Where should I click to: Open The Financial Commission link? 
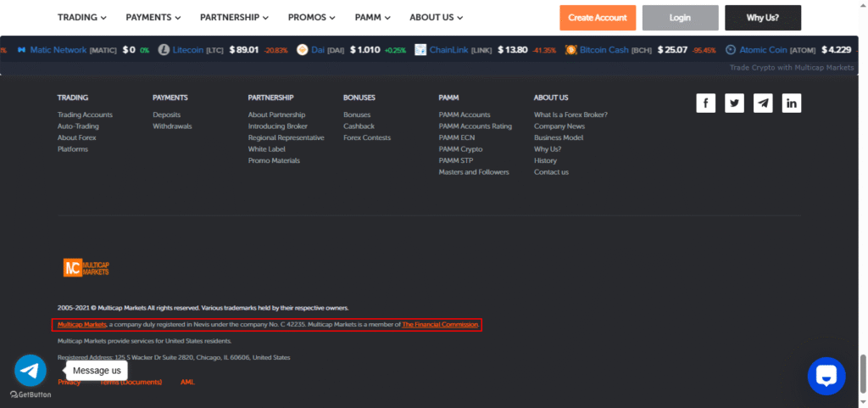pyautogui.click(x=440, y=324)
